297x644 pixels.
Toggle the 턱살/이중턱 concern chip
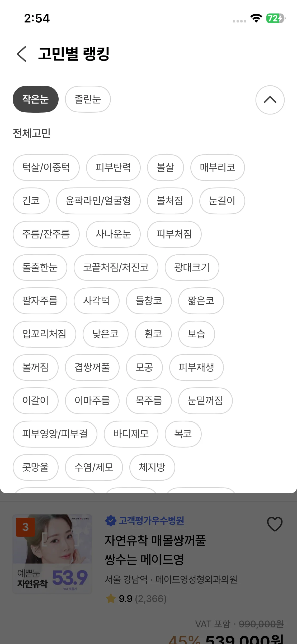(x=46, y=167)
